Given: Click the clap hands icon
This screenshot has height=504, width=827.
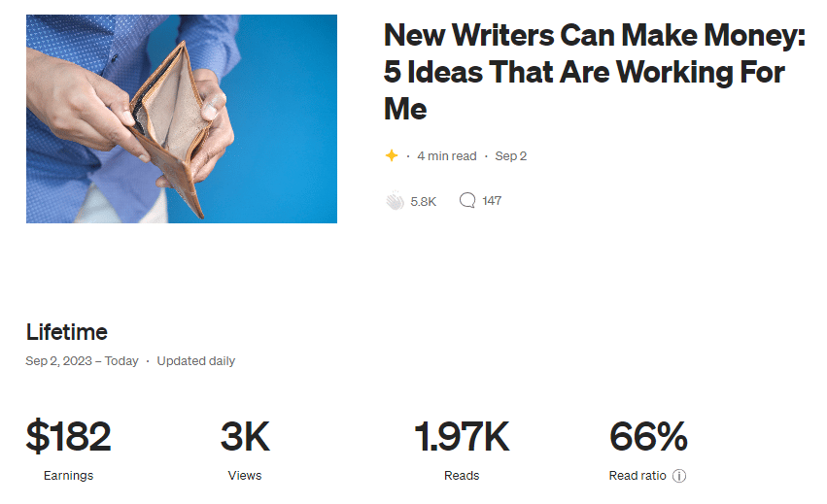Looking at the screenshot, I should click(395, 201).
